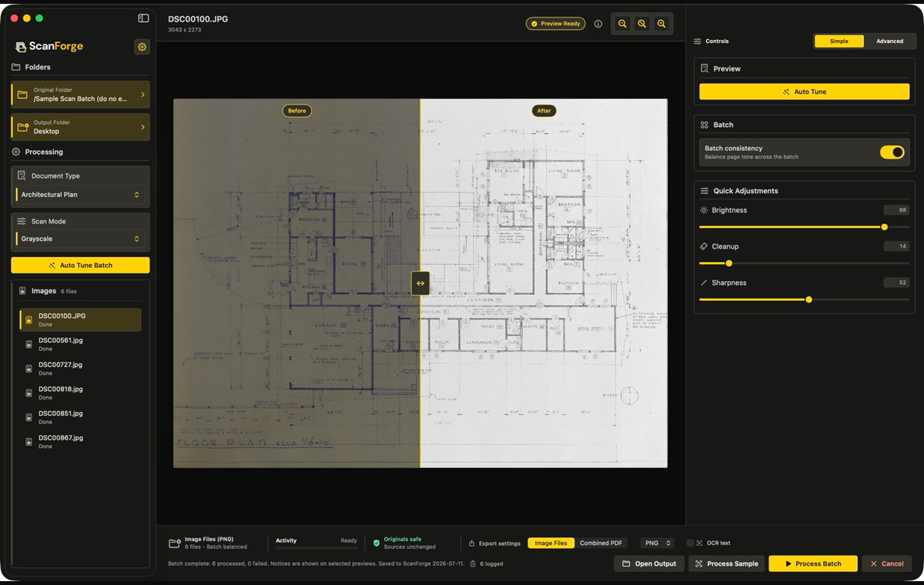Select DSC00100.JPG in the images list

click(x=80, y=320)
